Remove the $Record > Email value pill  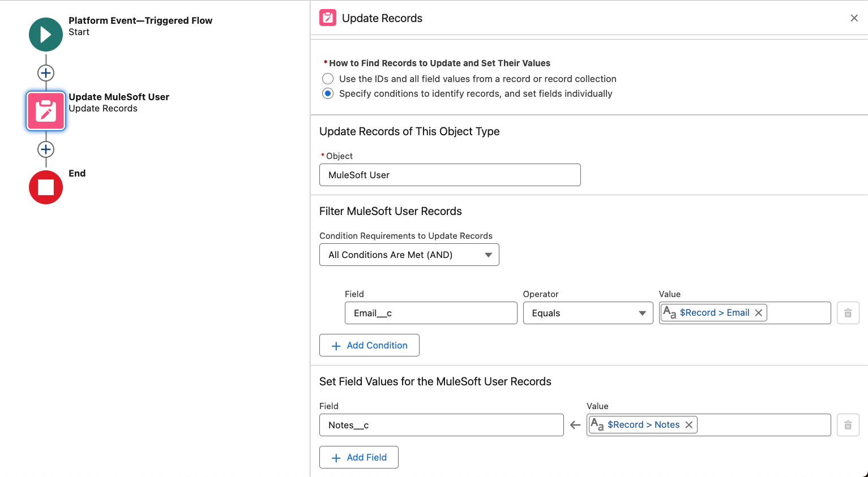click(758, 312)
